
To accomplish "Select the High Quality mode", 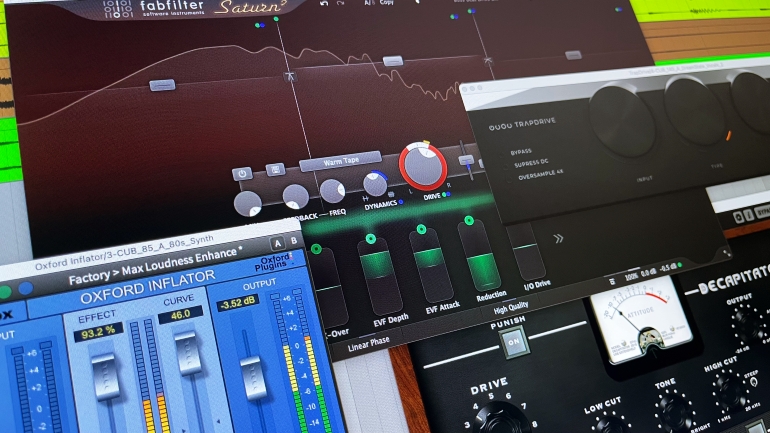I will (511, 308).
